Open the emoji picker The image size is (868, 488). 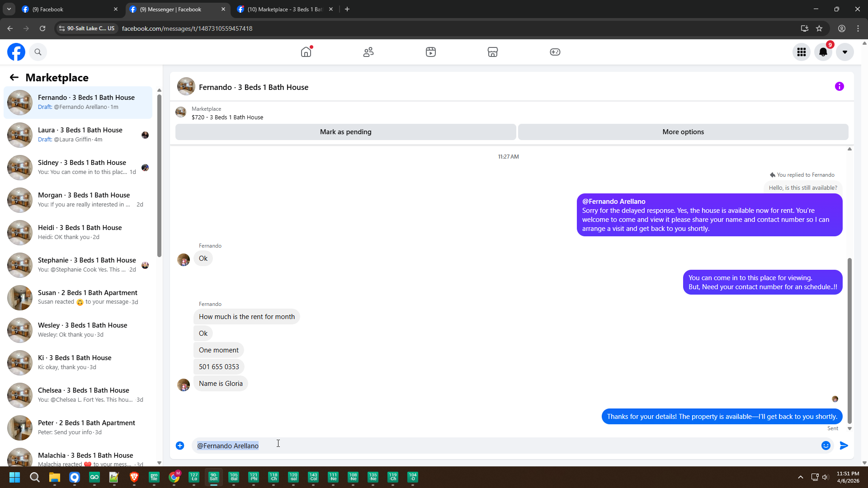click(x=826, y=446)
